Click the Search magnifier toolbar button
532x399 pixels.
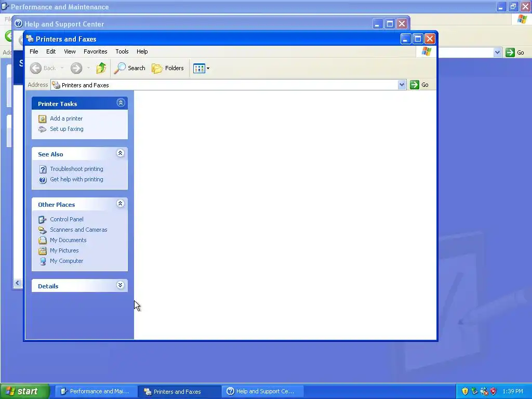(x=129, y=68)
